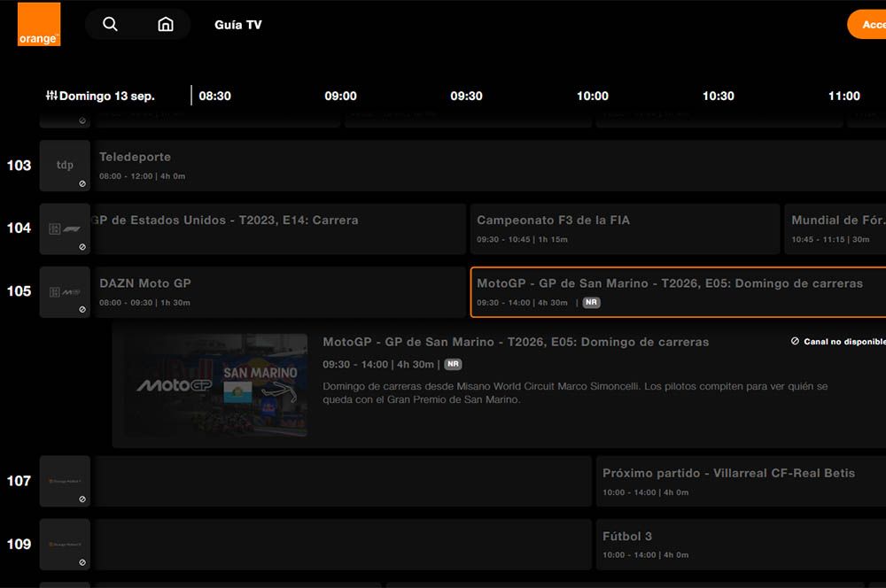The height and width of the screenshot is (588, 886).
Task: Go to the home icon
Action: point(166,24)
